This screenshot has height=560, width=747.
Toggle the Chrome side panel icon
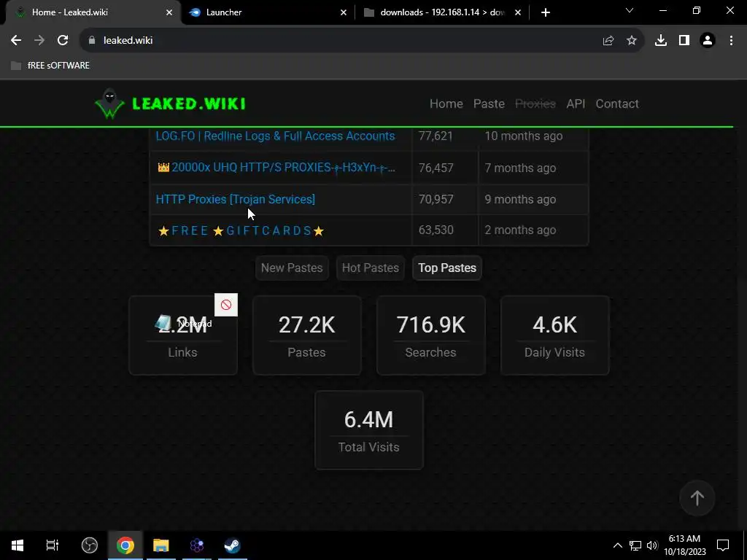pyautogui.click(x=684, y=41)
